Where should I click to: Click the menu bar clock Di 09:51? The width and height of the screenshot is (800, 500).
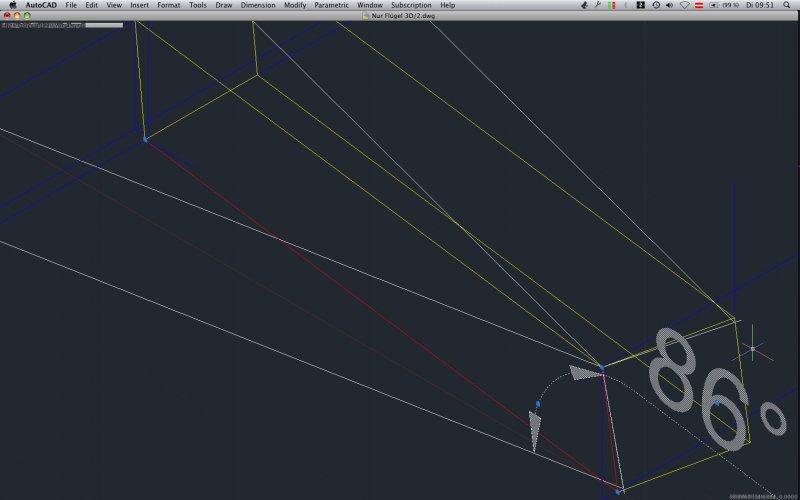760,5
